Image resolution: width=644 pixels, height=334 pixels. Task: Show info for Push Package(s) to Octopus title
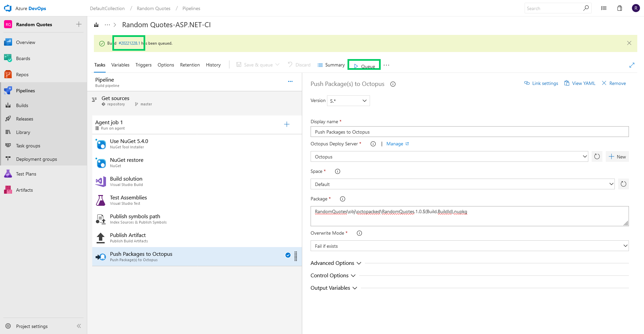[393, 84]
